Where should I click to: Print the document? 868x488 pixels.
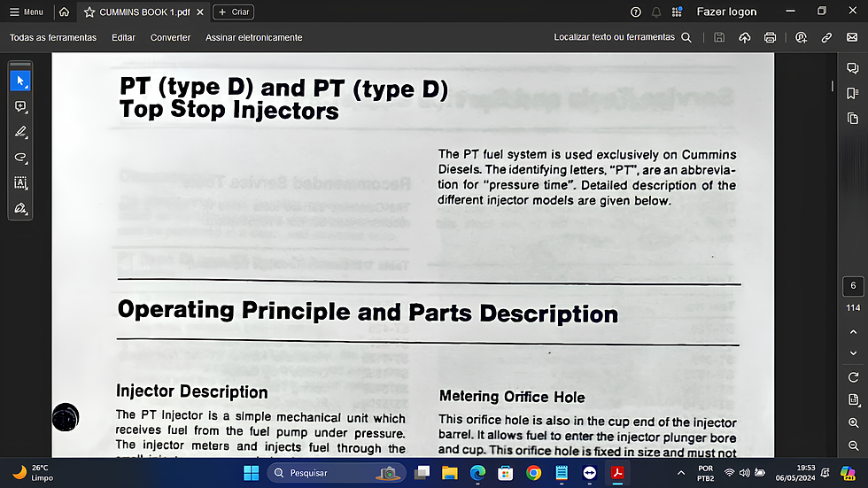[770, 37]
